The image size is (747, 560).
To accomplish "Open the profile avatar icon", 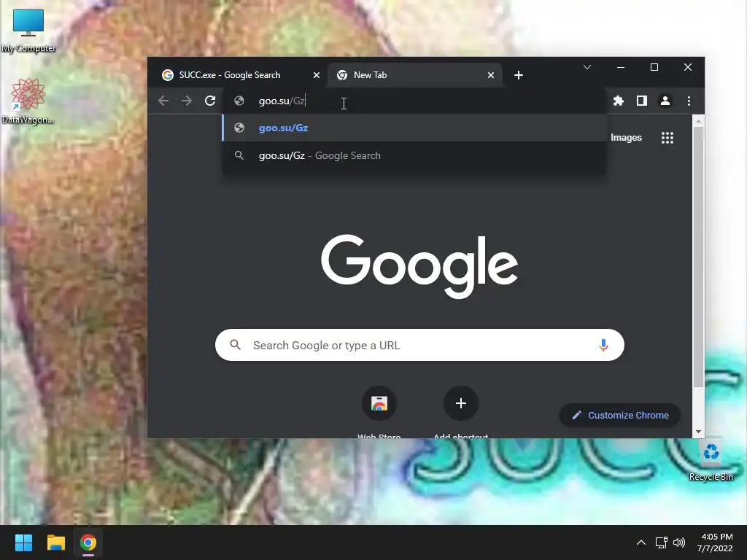I will tap(665, 101).
